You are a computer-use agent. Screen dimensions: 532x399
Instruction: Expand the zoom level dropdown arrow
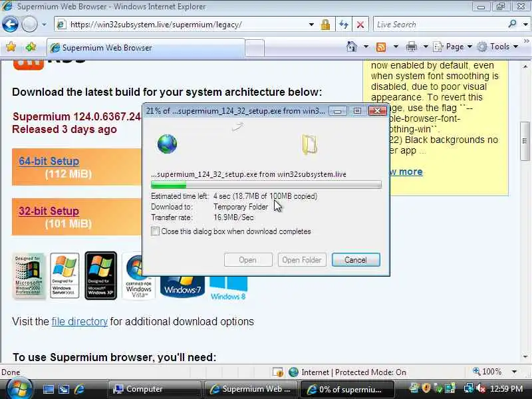[514, 372]
